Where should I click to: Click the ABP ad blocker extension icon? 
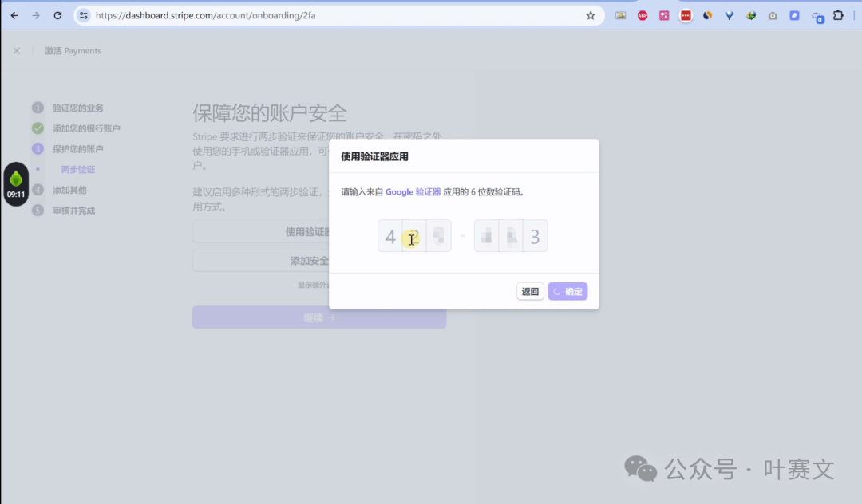pos(643,15)
